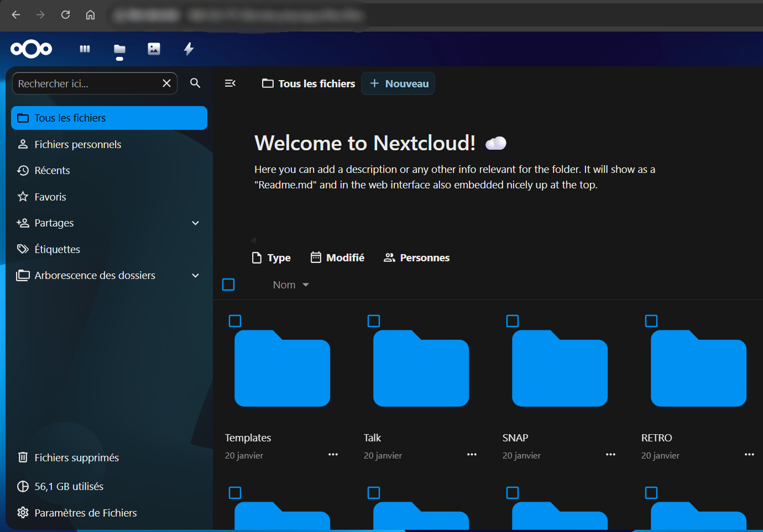Clear the search field with X

pyautogui.click(x=166, y=83)
